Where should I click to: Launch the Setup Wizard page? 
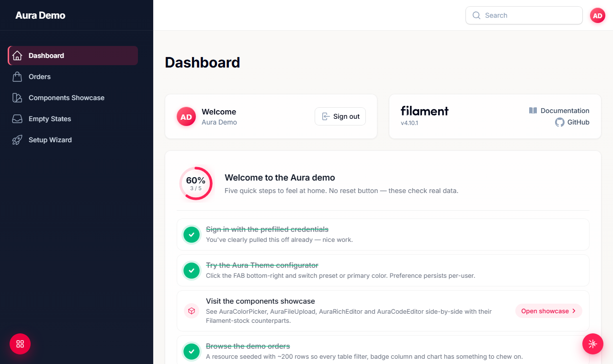[x=73, y=140]
